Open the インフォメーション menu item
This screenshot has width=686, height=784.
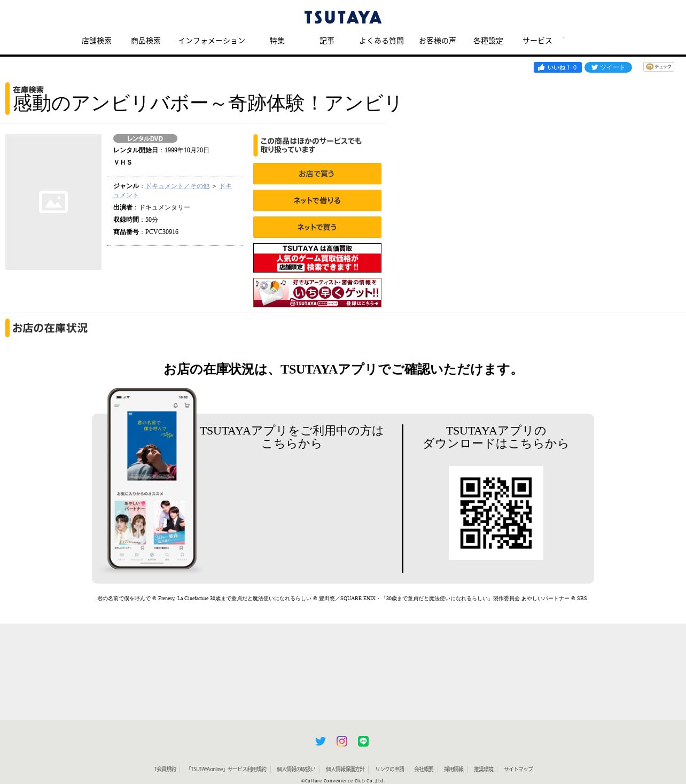[212, 41]
